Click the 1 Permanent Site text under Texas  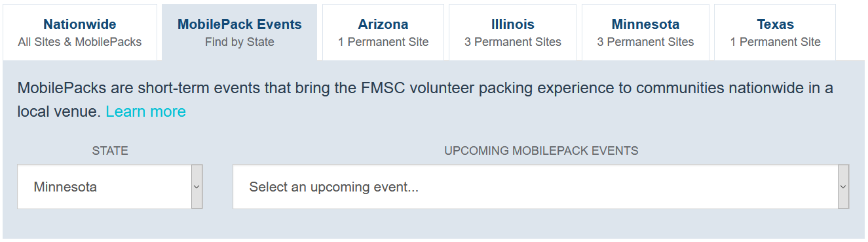(x=775, y=42)
